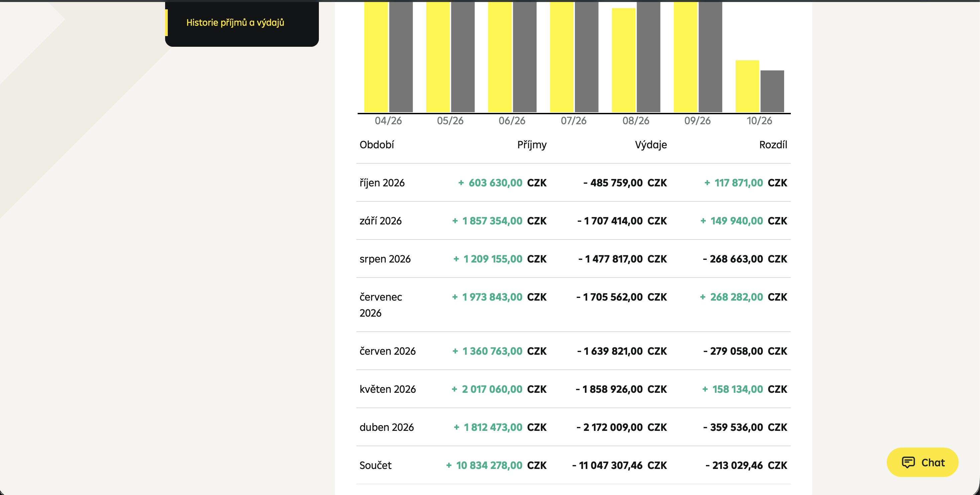Select income value 2 017 060,00 CZK
Image resolution: width=980 pixels, height=495 pixels.
tap(499, 389)
